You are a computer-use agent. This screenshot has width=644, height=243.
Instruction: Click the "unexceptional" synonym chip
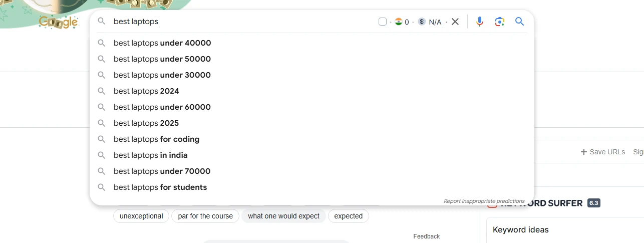pyautogui.click(x=141, y=216)
